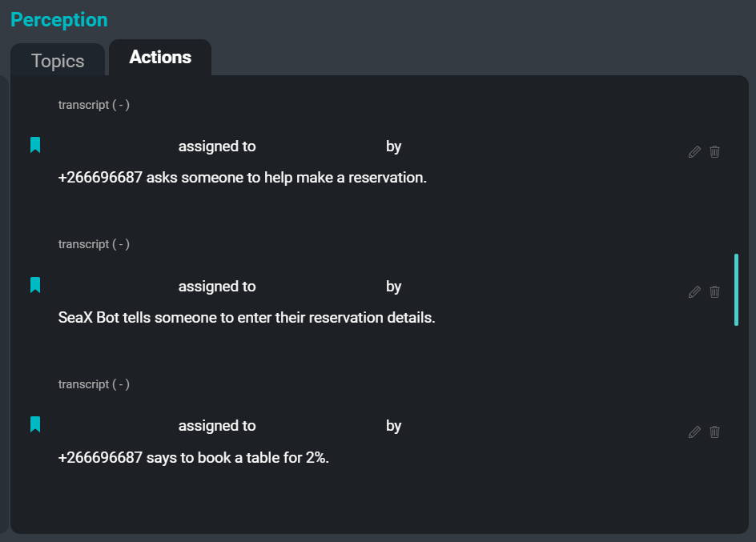Toggle the bookmark on the first action
The image size is (756, 542).
coord(34,145)
